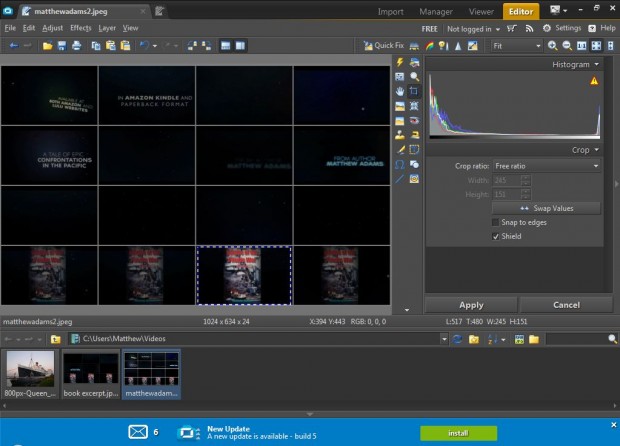Switch to the Viewer tab
The height and width of the screenshot is (446, 620).
coord(481,12)
